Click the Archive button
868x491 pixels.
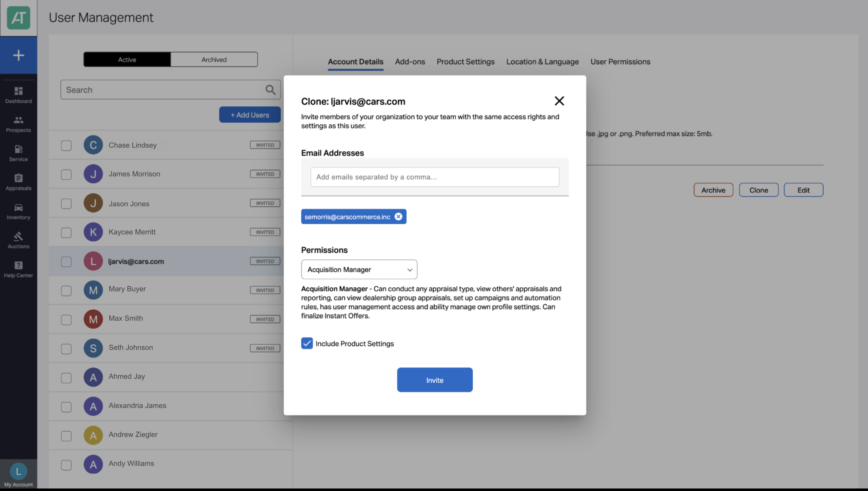713,190
